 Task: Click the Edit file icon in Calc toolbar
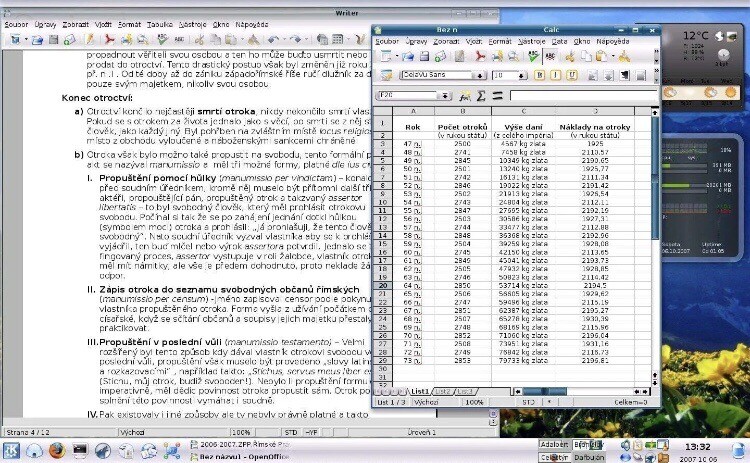click(459, 57)
